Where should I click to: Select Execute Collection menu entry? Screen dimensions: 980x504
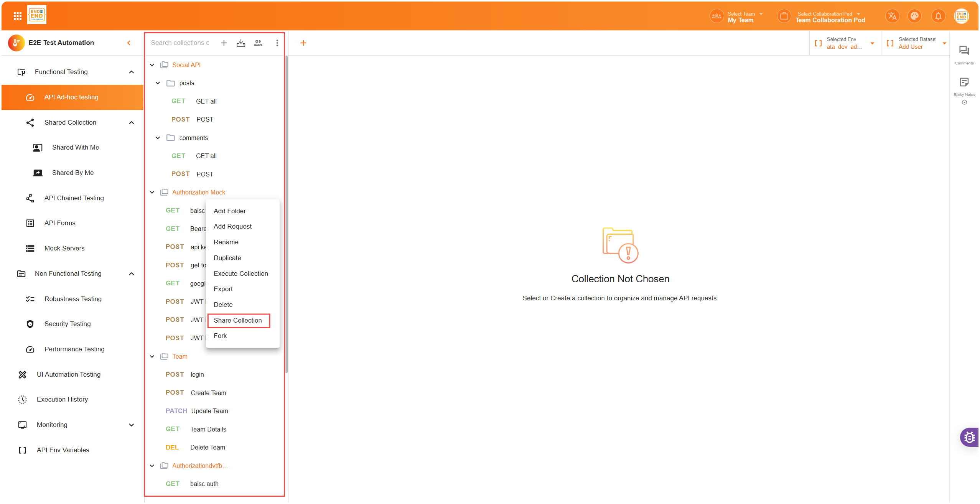pyautogui.click(x=241, y=273)
